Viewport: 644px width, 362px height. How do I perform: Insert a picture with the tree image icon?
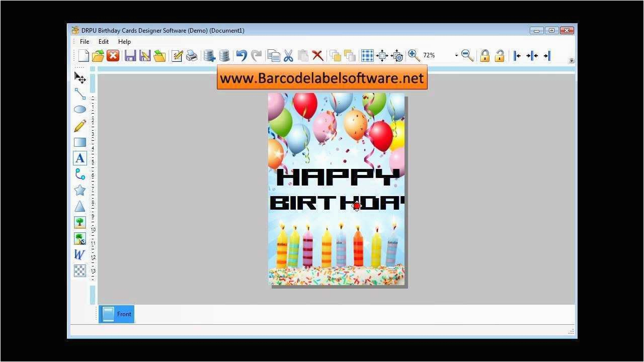[x=80, y=222]
